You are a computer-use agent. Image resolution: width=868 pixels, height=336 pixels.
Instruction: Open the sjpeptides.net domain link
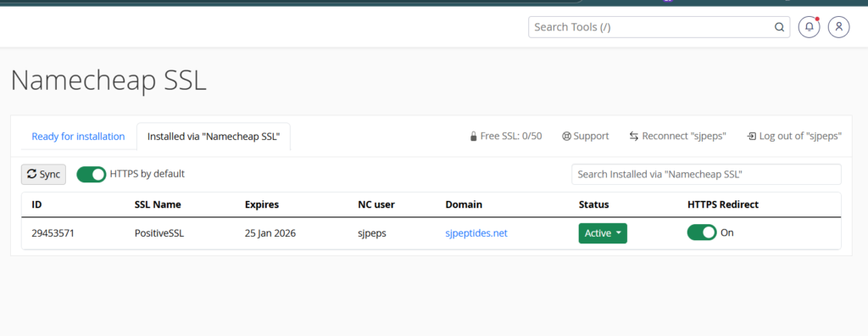[x=476, y=233]
